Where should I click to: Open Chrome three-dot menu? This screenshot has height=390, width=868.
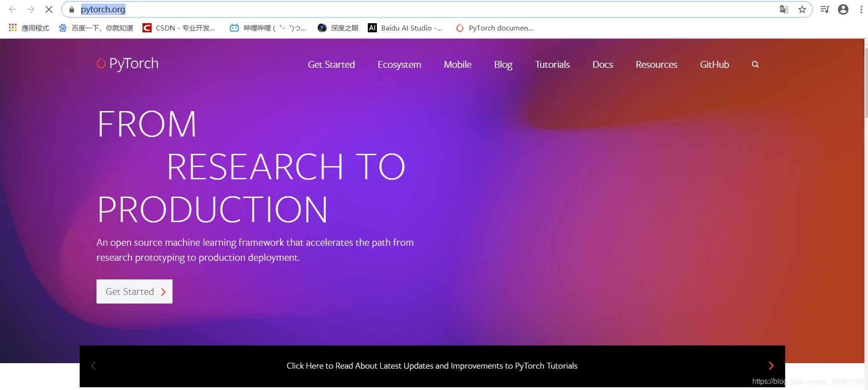pyautogui.click(x=861, y=9)
